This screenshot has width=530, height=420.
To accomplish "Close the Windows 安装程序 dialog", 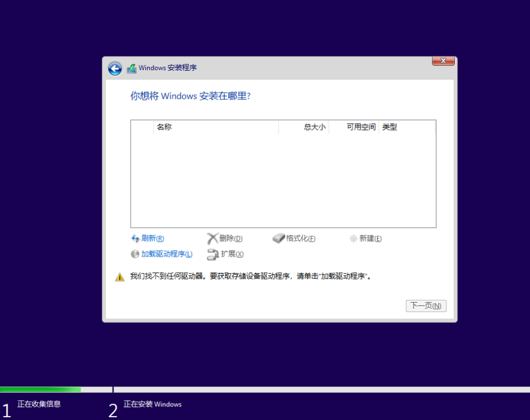I will point(443,61).
